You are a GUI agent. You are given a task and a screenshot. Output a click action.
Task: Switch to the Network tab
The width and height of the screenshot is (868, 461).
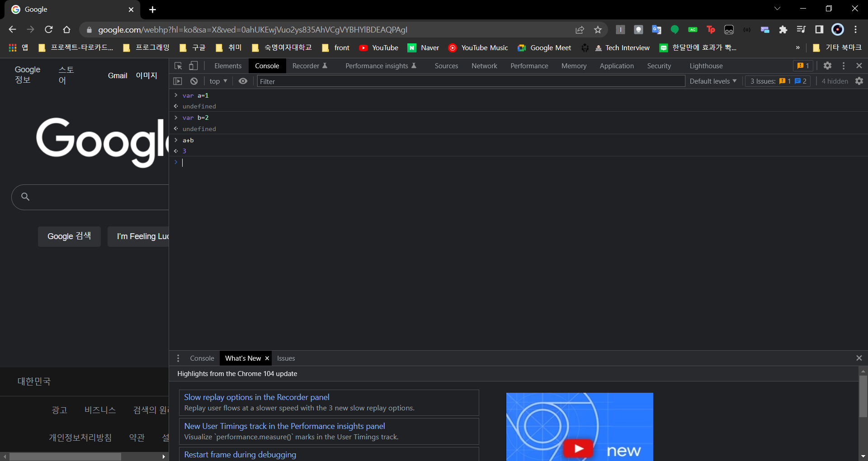484,66
